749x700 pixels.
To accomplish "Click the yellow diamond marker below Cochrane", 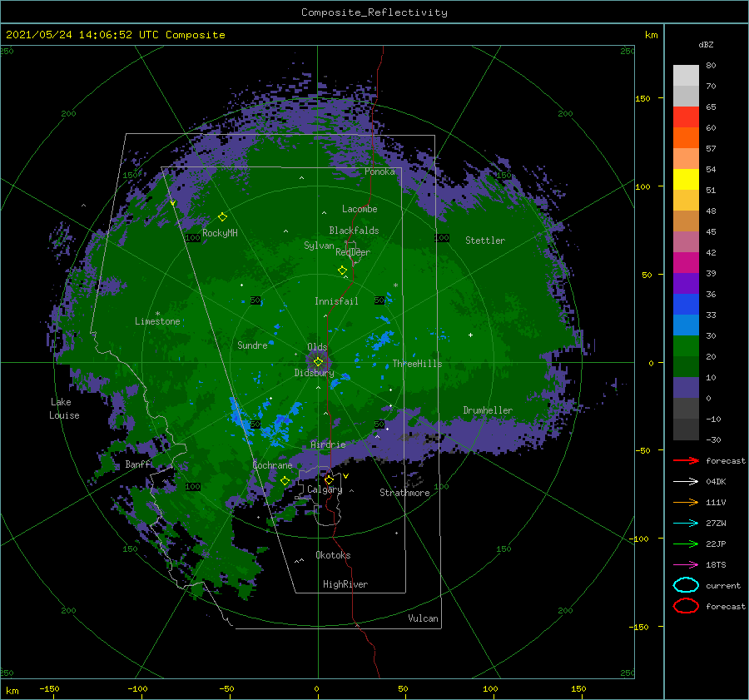I will (285, 481).
